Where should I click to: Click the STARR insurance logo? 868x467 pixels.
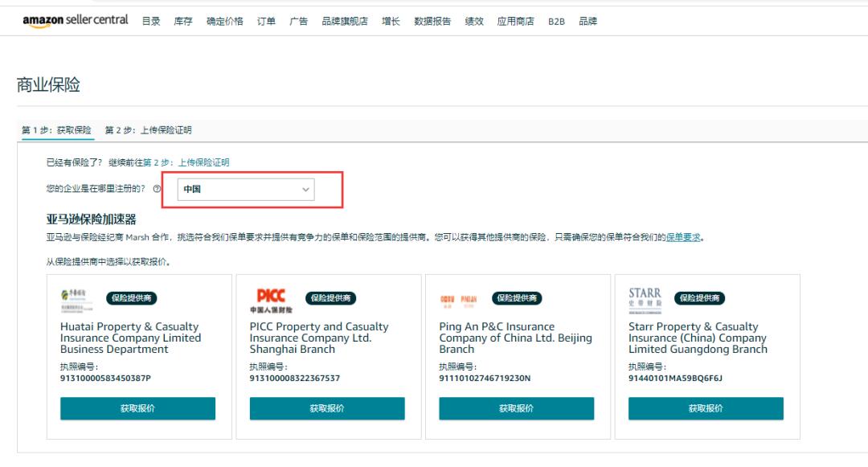click(645, 298)
